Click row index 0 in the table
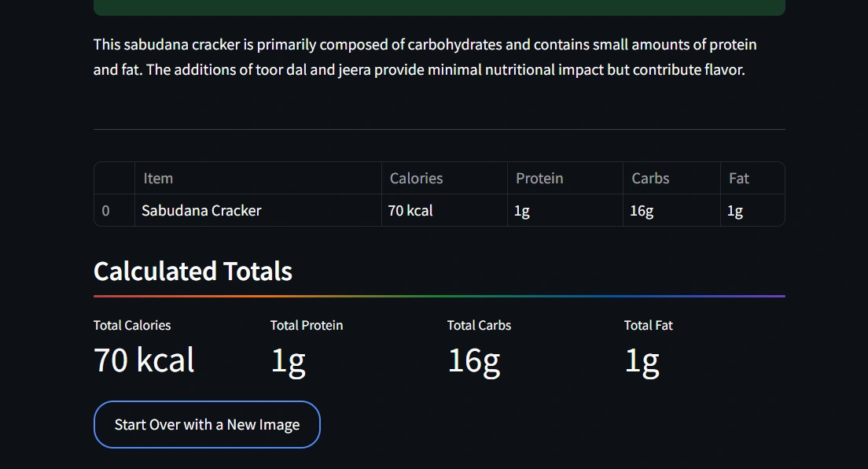This screenshot has width=868, height=469. (x=106, y=211)
